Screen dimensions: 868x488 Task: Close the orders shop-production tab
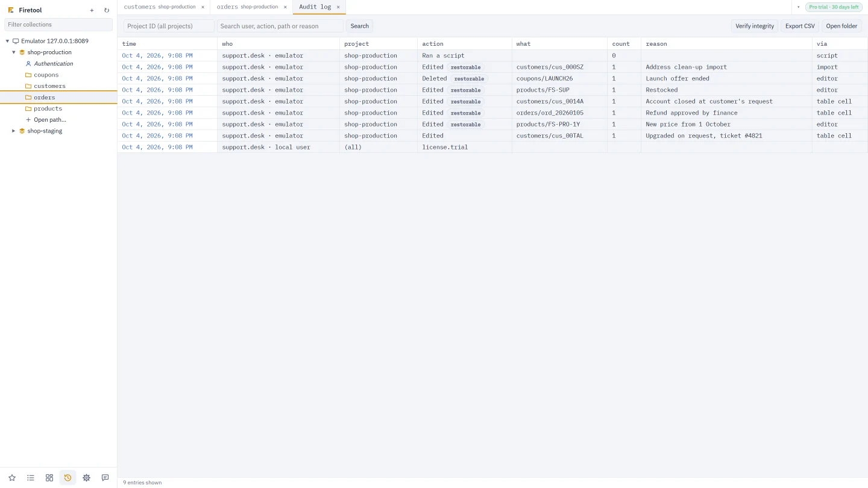[285, 7]
